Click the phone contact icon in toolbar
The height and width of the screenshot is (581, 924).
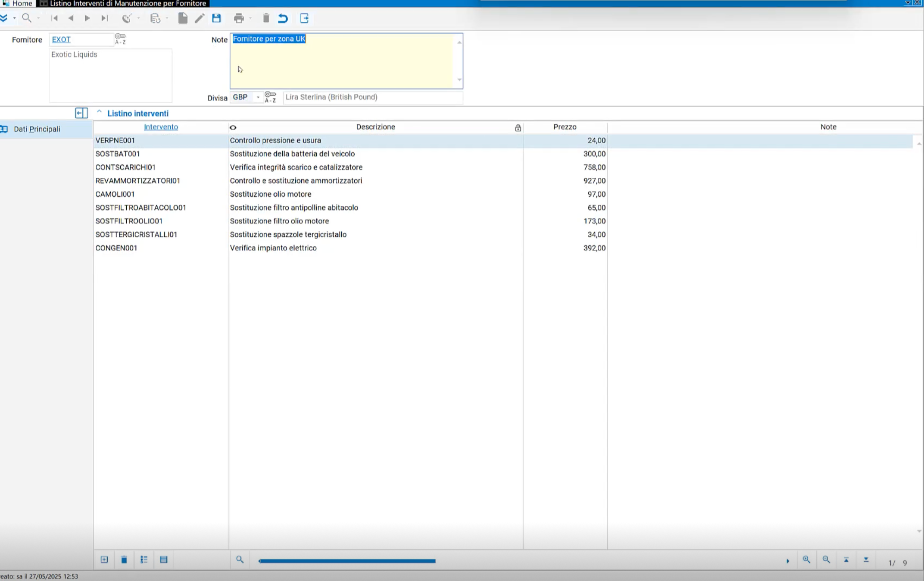point(127,18)
